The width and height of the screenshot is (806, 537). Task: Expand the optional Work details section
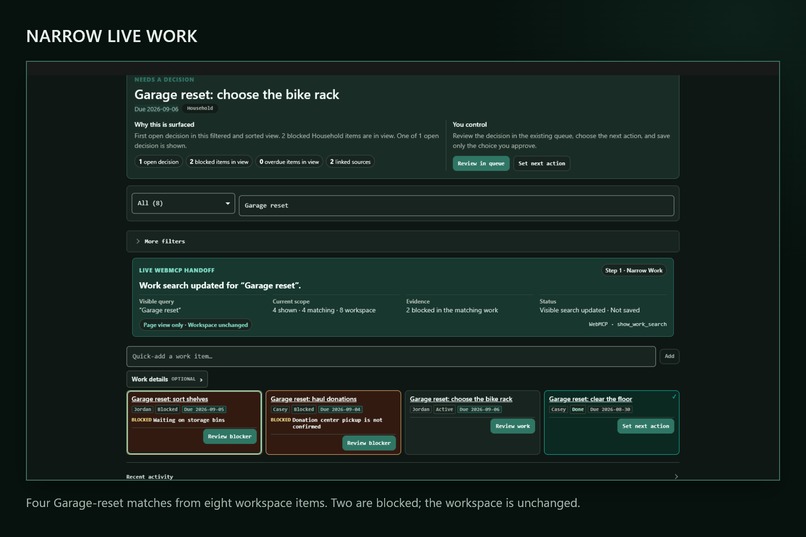[167, 379]
